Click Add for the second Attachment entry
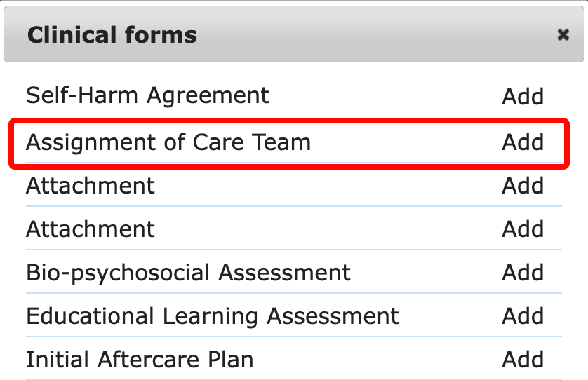Screen dimensions: 588x380 [x=523, y=229]
